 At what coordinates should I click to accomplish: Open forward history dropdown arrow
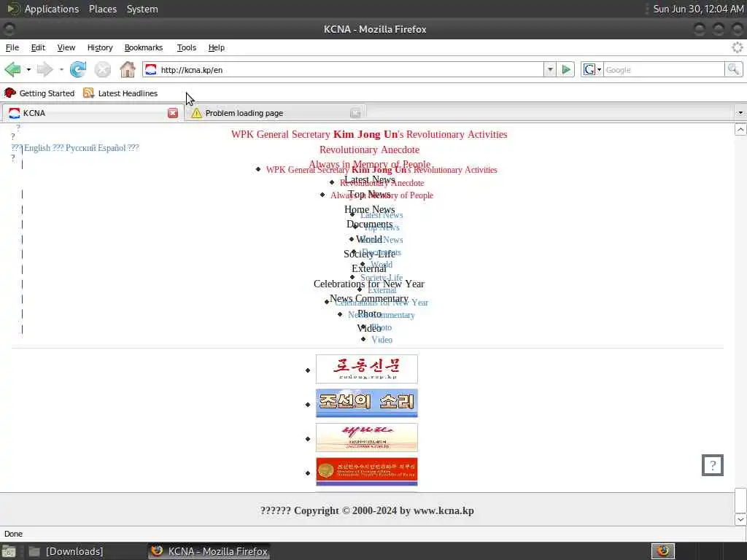click(61, 69)
